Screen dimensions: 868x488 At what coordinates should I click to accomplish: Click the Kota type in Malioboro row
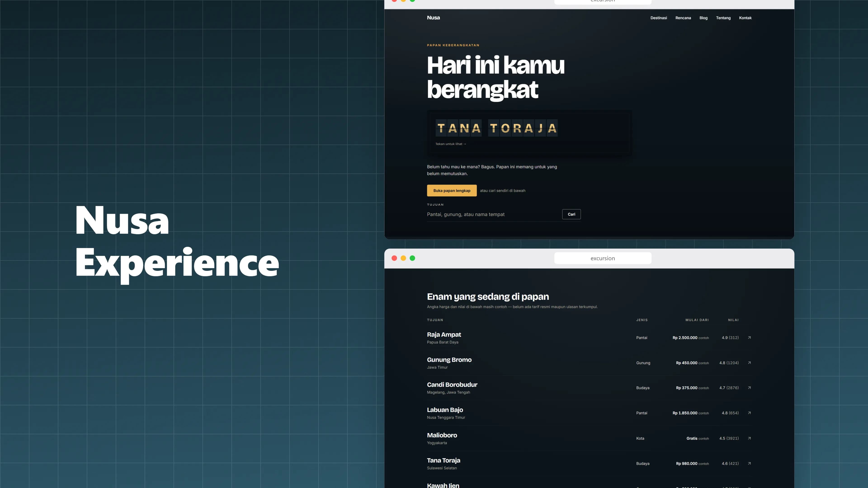point(640,438)
